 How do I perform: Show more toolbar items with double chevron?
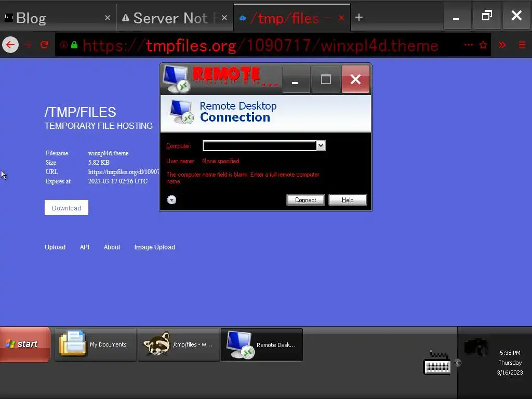[502, 45]
